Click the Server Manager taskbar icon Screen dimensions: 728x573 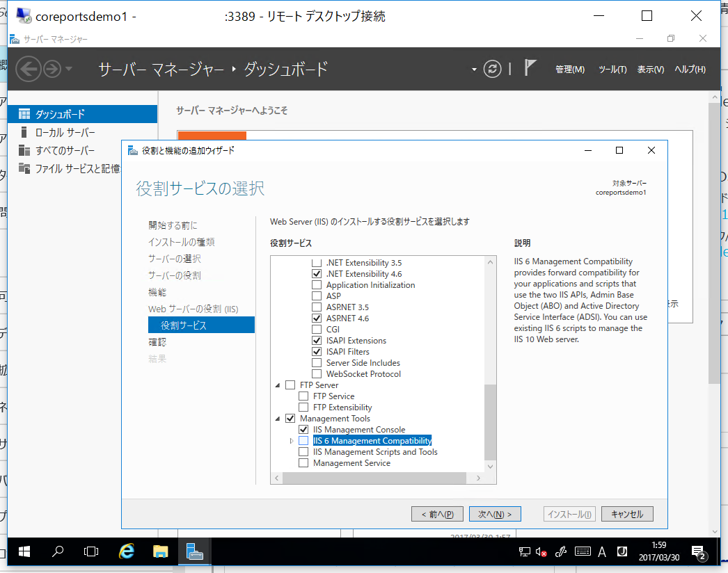tap(195, 551)
